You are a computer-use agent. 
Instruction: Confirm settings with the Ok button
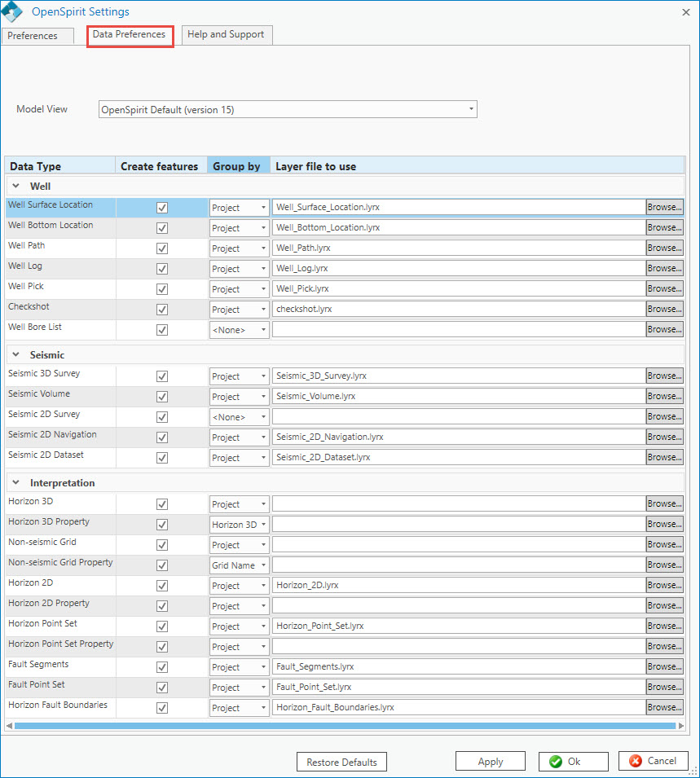pos(574,762)
